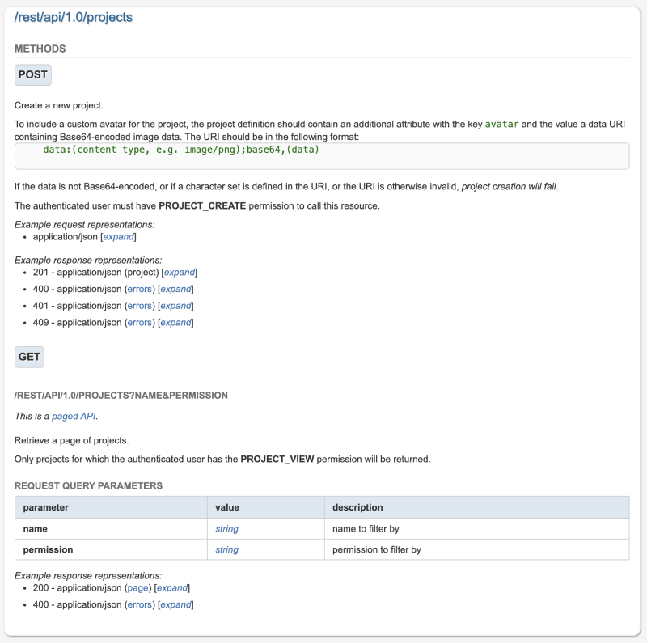This screenshot has height=644, width=647.
Task: Select the POST method button
Action: 31,74
